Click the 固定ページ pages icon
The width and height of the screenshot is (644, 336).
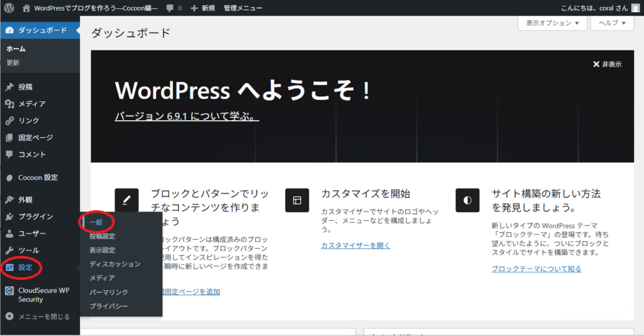tap(9, 138)
